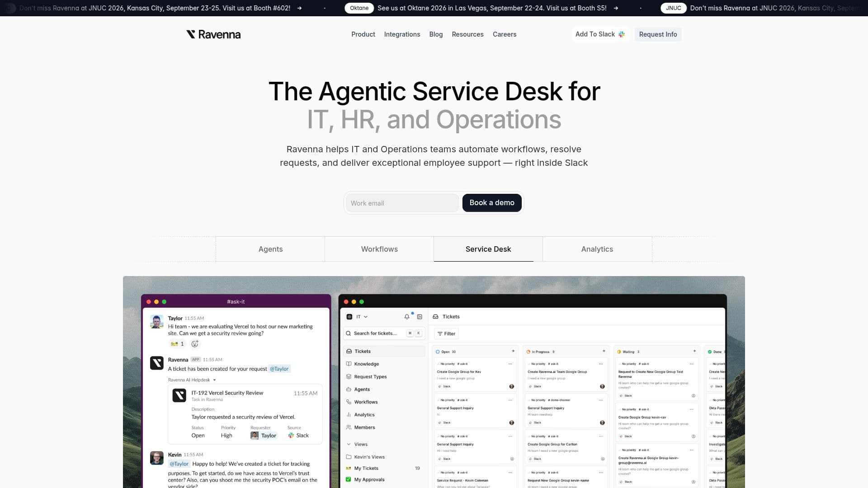Image resolution: width=868 pixels, height=488 pixels.
Task: Click the IT-192 Vercel Security Review title
Action: click(227, 393)
